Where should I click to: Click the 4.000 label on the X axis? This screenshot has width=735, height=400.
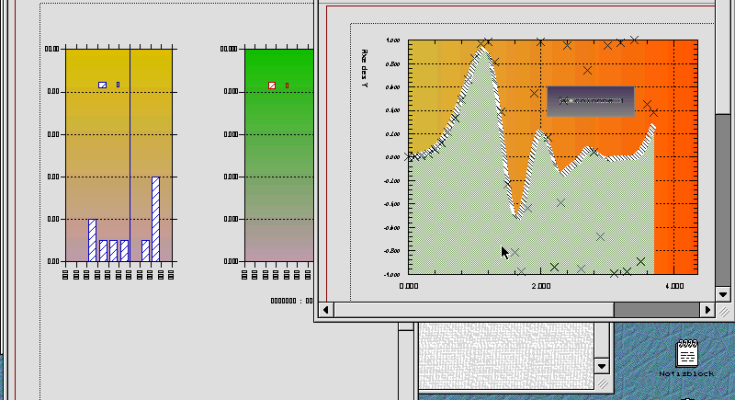click(673, 286)
